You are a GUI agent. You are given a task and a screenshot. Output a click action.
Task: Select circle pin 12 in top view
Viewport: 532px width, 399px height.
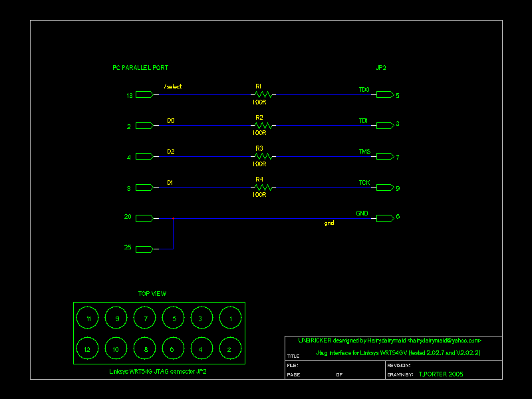[87, 348]
